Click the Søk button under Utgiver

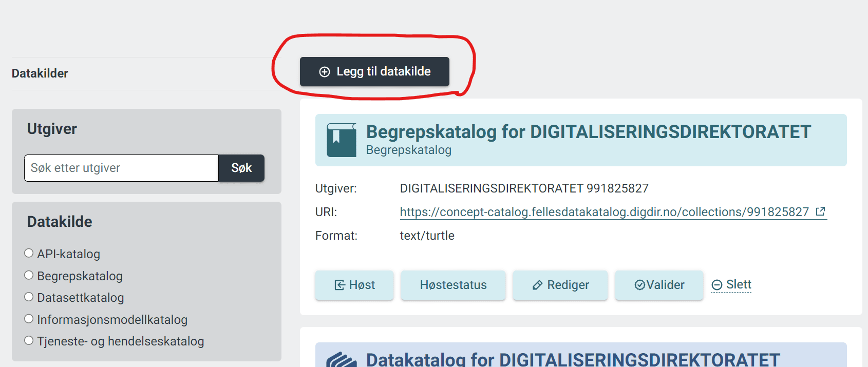point(241,168)
